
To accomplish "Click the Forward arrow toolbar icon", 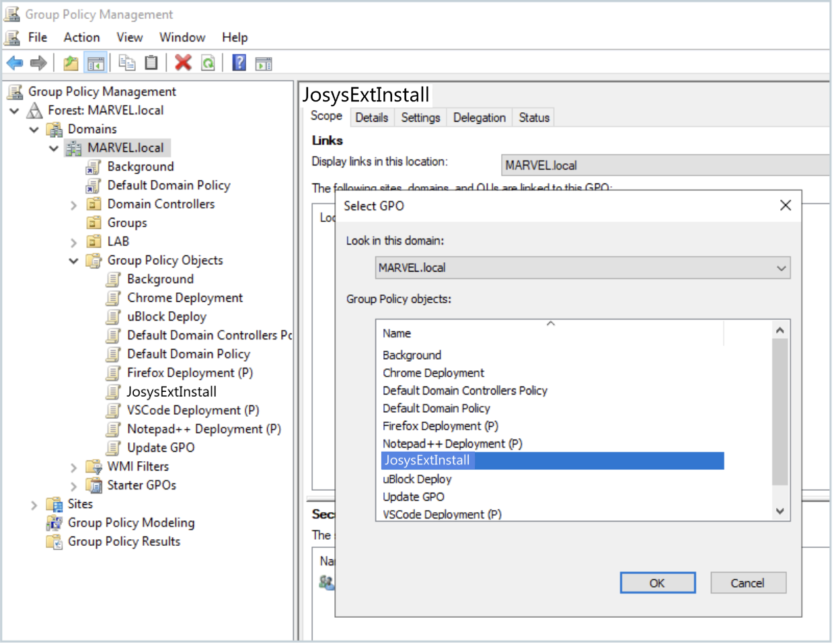I will pos(39,63).
